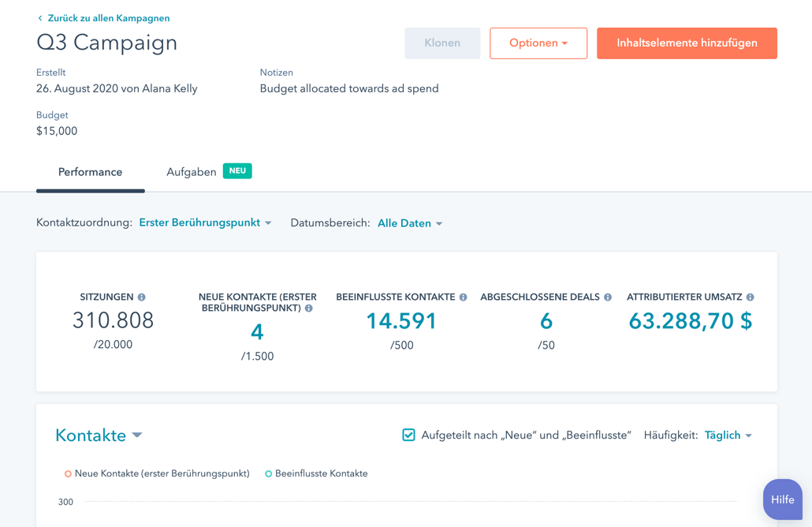The width and height of the screenshot is (812, 527).
Task: Open the Optionen menu
Action: [538, 43]
